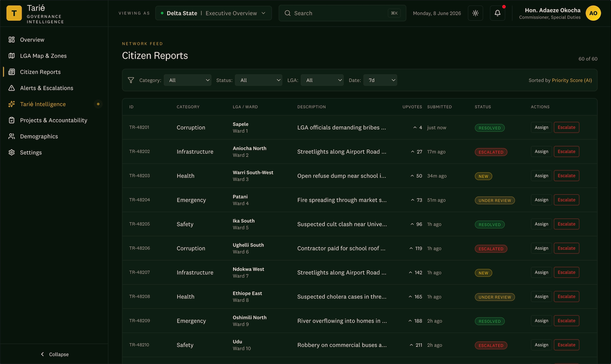Open the Date 7d dropdown
Viewport: 611px width, 364px height.
[x=380, y=80]
